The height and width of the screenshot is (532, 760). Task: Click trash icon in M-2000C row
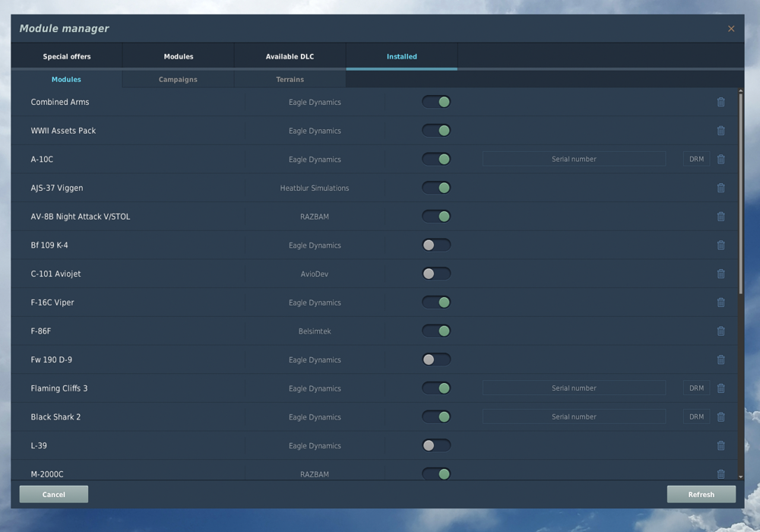720,473
